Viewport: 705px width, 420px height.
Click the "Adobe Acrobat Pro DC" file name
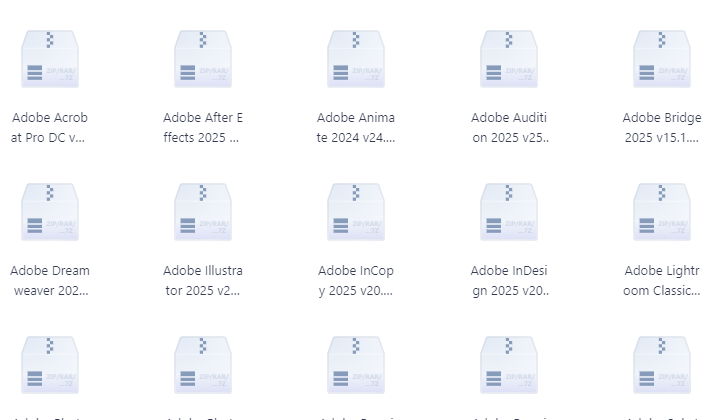click(50, 128)
